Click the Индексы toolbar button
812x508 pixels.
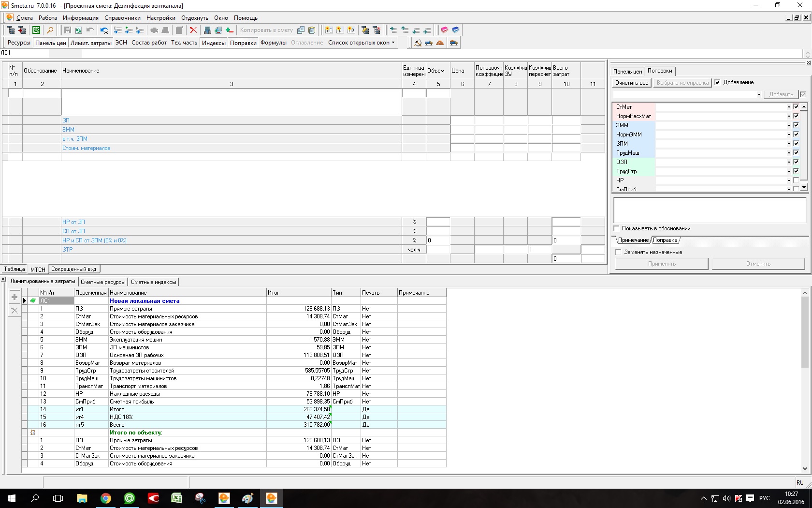(214, 43)
